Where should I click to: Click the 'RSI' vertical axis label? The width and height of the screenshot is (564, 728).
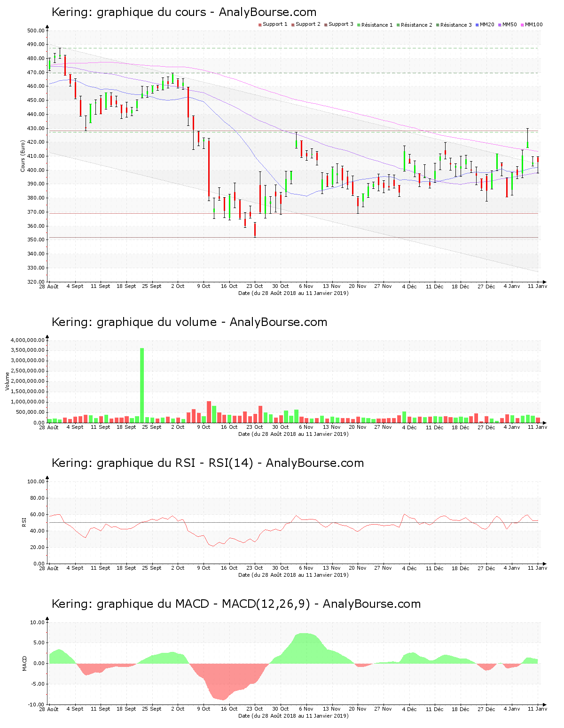tap(23, 522)
